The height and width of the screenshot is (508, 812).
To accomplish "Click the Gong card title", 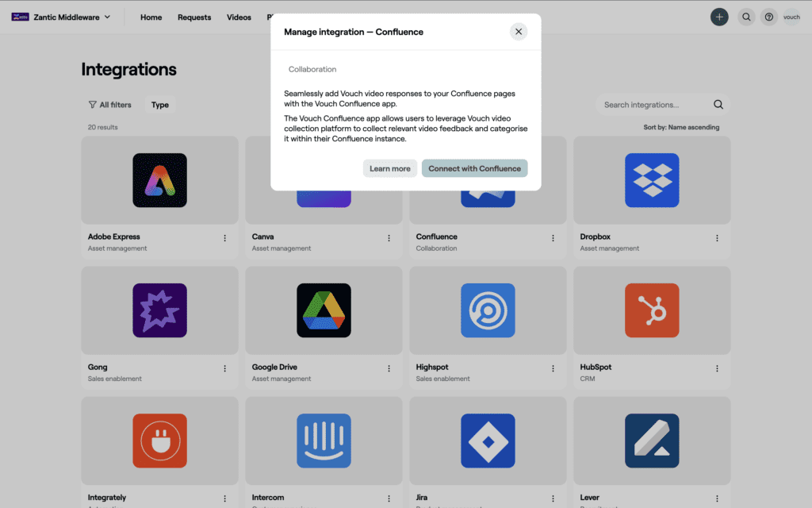I will click(98, 367).
